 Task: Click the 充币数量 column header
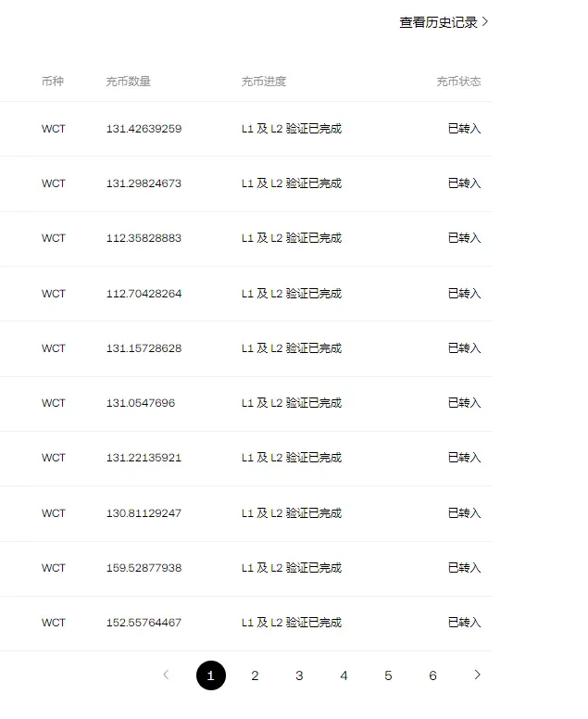(129, 82)
